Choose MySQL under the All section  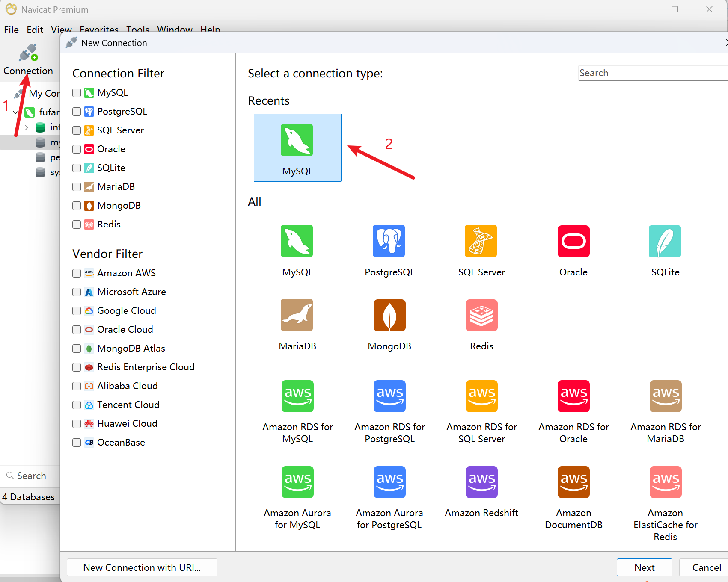point(297,241)
